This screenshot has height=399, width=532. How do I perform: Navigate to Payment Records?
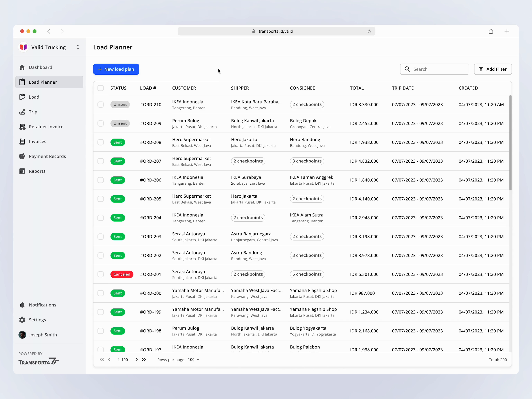(x=47, y=156)
